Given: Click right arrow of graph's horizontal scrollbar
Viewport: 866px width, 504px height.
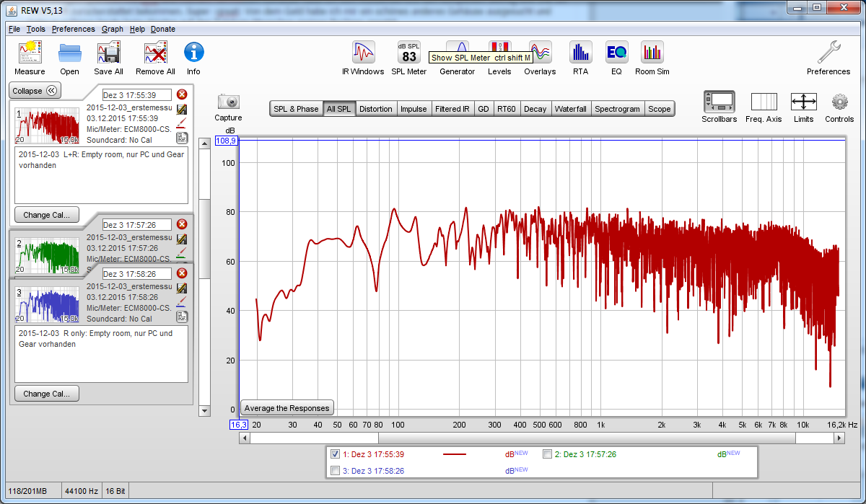Looking at the screenshot, I should (x=839, y=438).
